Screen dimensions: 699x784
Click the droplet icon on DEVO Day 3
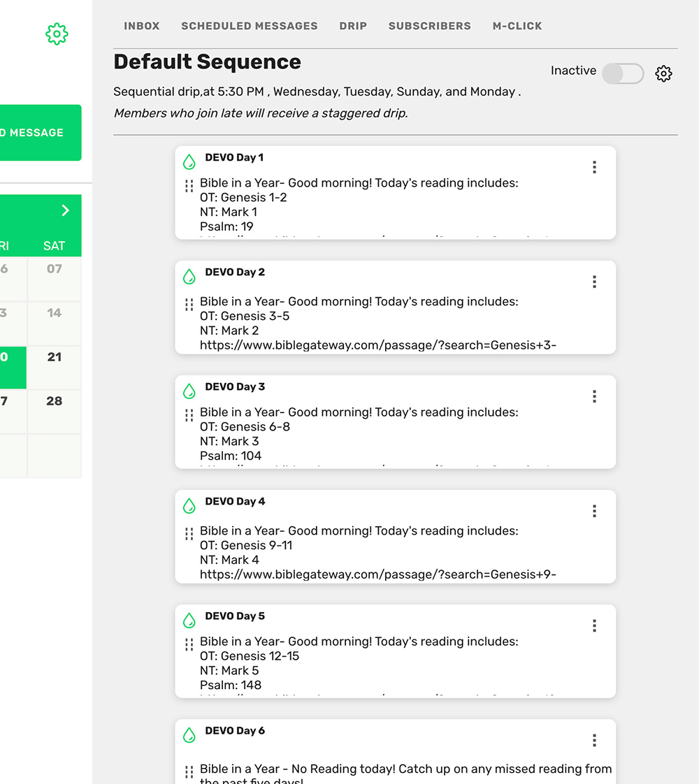click(x=189, y=391)
